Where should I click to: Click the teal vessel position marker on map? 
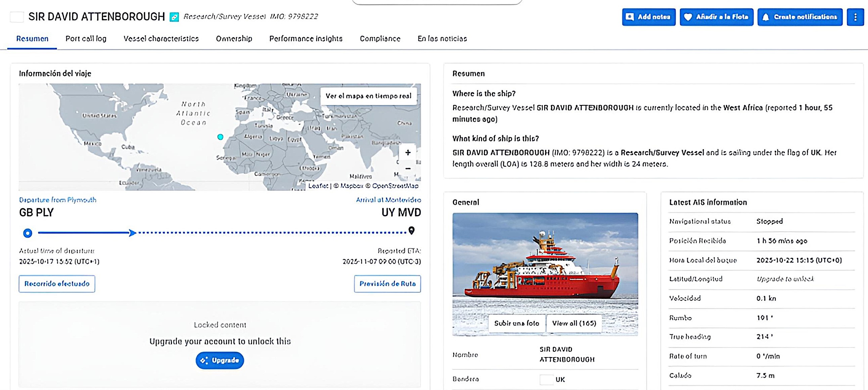pos(220,137)
